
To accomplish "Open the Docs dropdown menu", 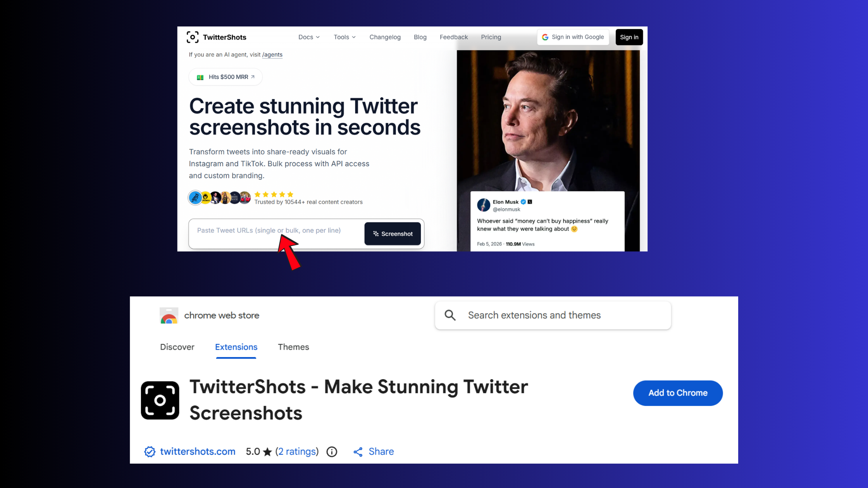I will (x=309, y=37).
